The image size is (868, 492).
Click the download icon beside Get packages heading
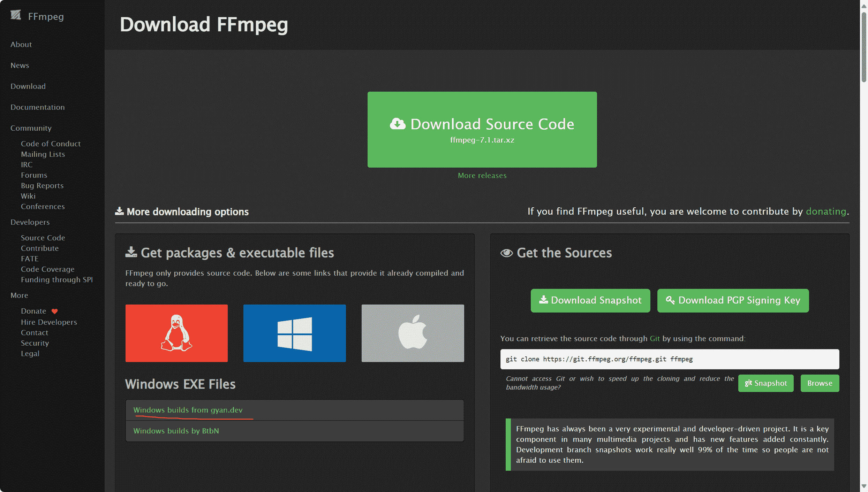click(131, 252)
